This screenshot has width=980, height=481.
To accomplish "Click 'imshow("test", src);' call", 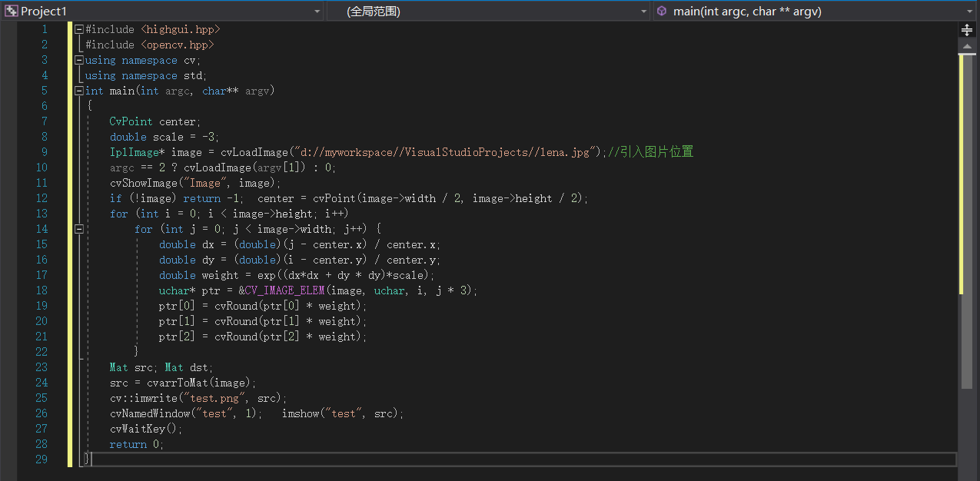I will click(343, 413).
